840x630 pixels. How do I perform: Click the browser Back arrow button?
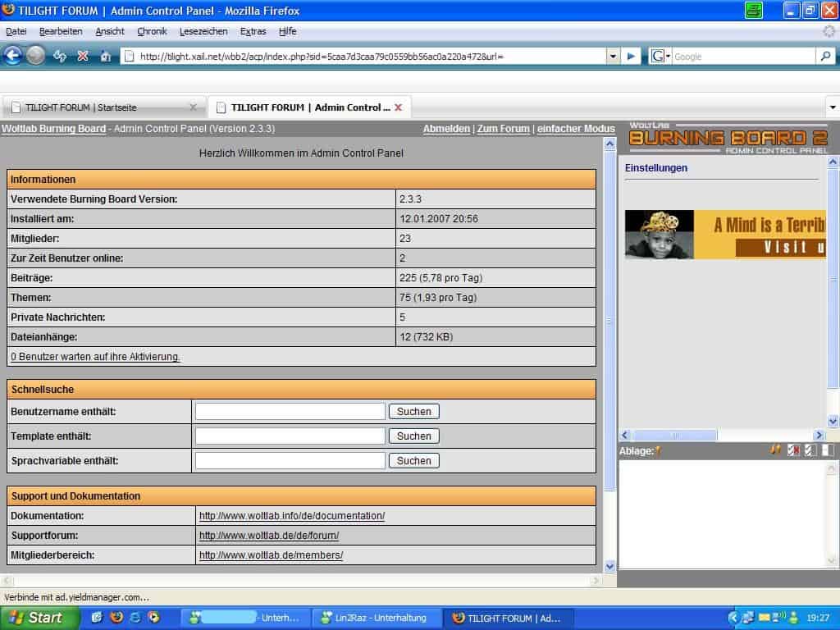pos(12,56)
